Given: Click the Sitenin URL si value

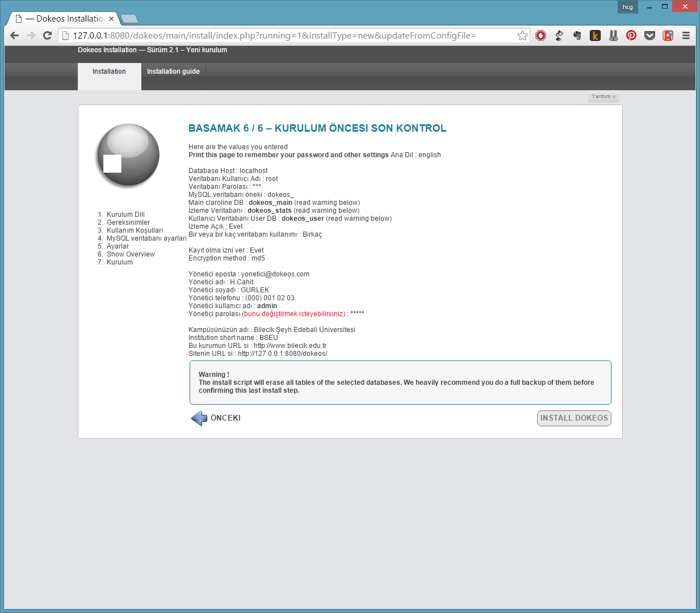Looking at the screenshot, I should pos(282,354).
